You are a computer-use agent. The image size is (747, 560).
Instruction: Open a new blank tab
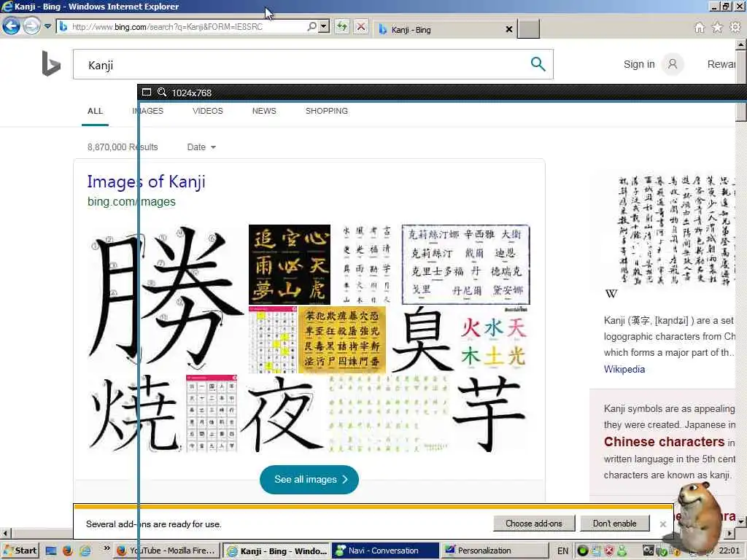pos(528,29)
